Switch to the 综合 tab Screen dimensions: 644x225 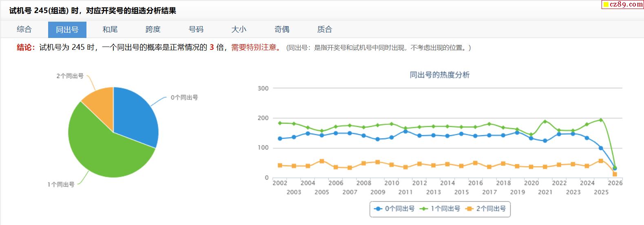(x=24, y=29)
